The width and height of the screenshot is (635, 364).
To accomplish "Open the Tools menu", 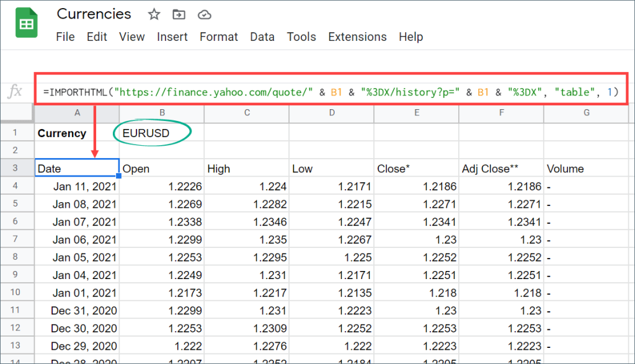I will pos(301,37).
